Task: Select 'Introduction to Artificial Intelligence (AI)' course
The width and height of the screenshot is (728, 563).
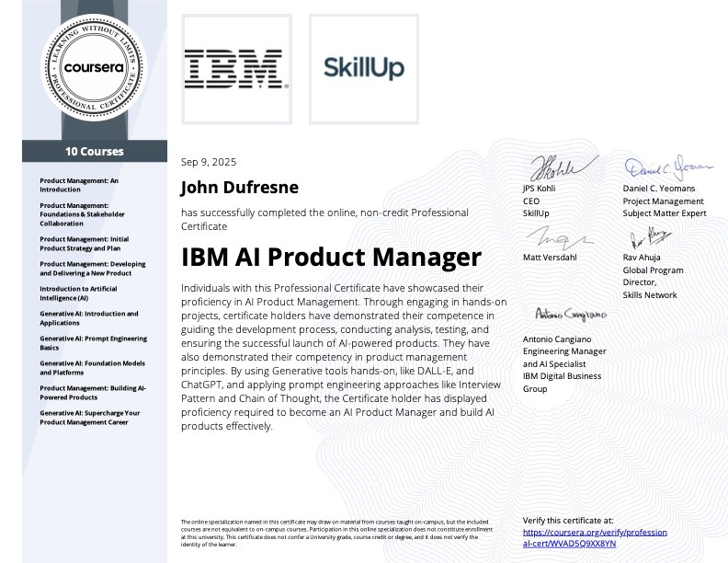Action: click(78, 293)
